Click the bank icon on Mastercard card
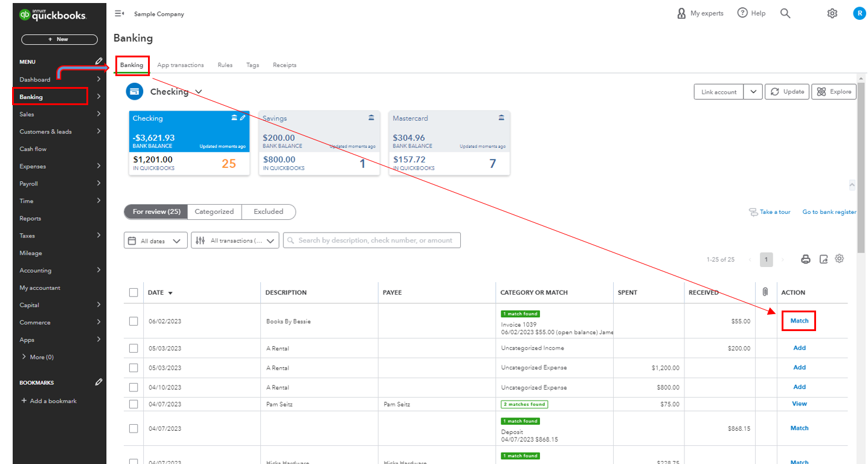868x464 pixels. pos(501,118)
